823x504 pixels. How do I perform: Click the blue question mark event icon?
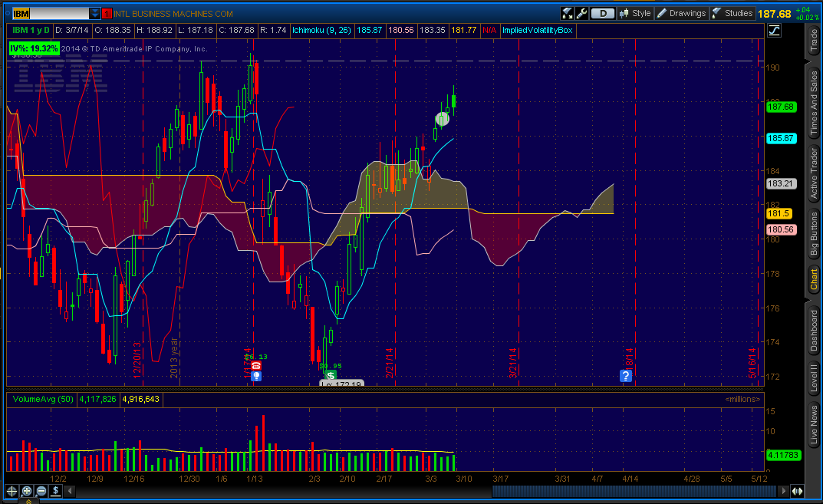[626, 376]
